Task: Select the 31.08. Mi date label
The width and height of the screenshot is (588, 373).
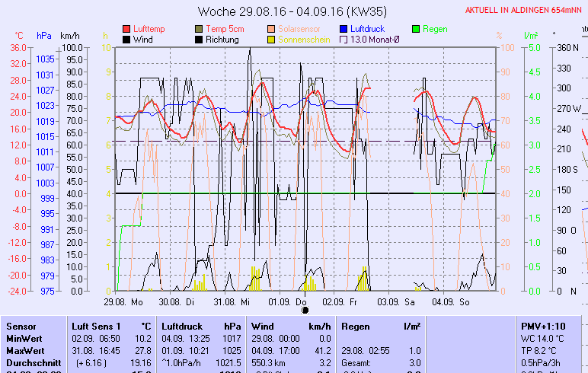Action: coord(232,301)
